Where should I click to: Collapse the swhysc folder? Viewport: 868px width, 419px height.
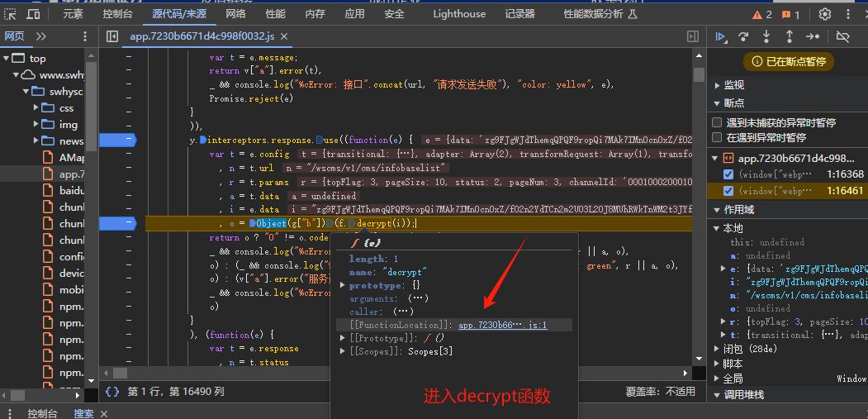pyautogui.click(x=26, y=92)
